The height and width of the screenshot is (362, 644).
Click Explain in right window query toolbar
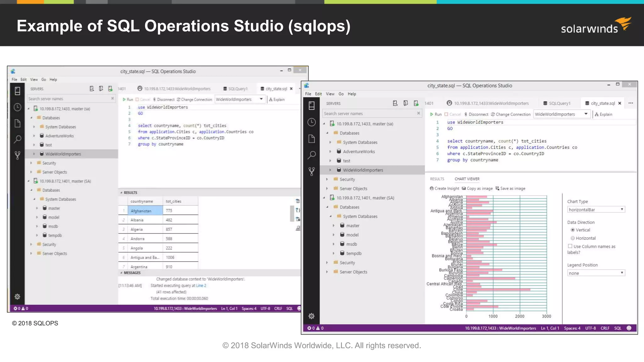pos(603,114)
